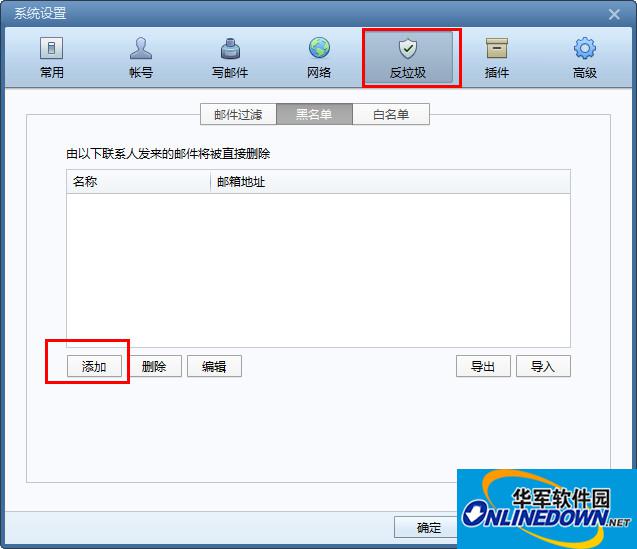Switch to the 白名单 whitelist tab
The width and height of the screenshot is (637, 549).
[391, 115]
